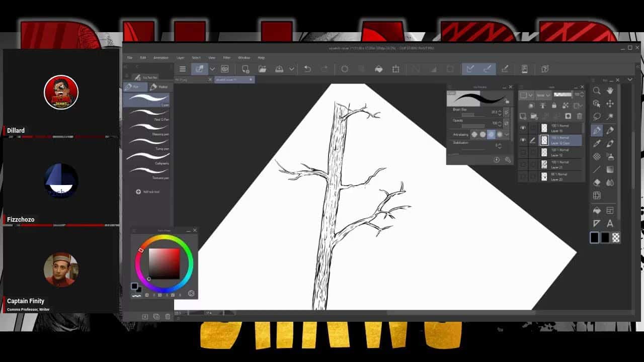Choose the Text tool
The image size is (644, 362).
click(x=610, y=224)
